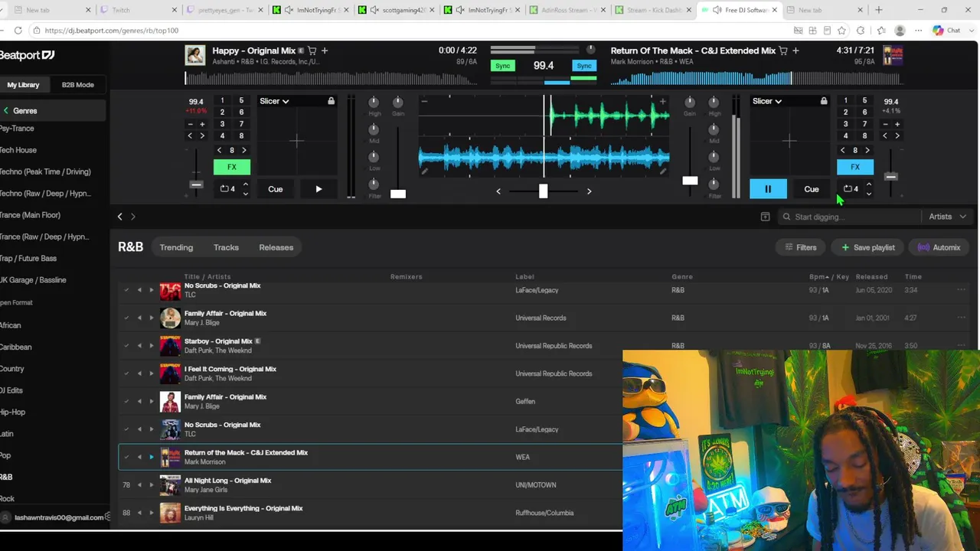Open Filters panel
The height and width of the screenshot is (551, 980).
pyautogui.click(x=801, y=247)
